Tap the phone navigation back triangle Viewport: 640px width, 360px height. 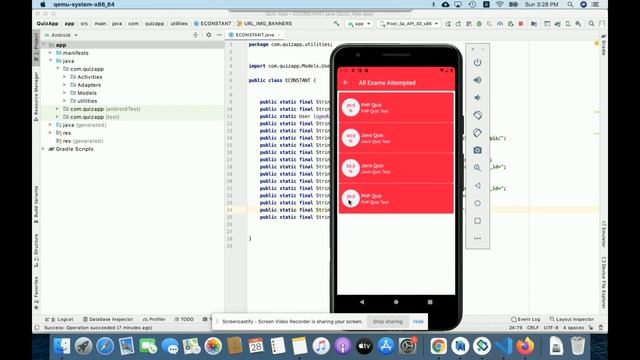[362, 302]
